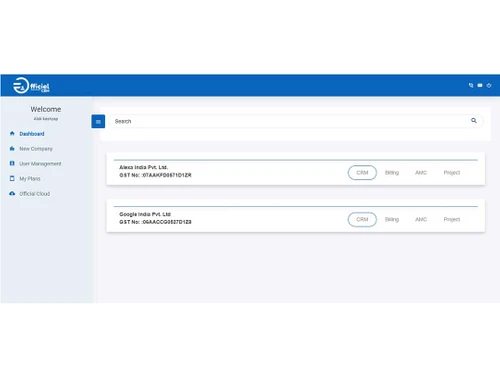Click the Official CRM logo
The width and height of the screenshot is (500, 375).
[x=31, y=86]
